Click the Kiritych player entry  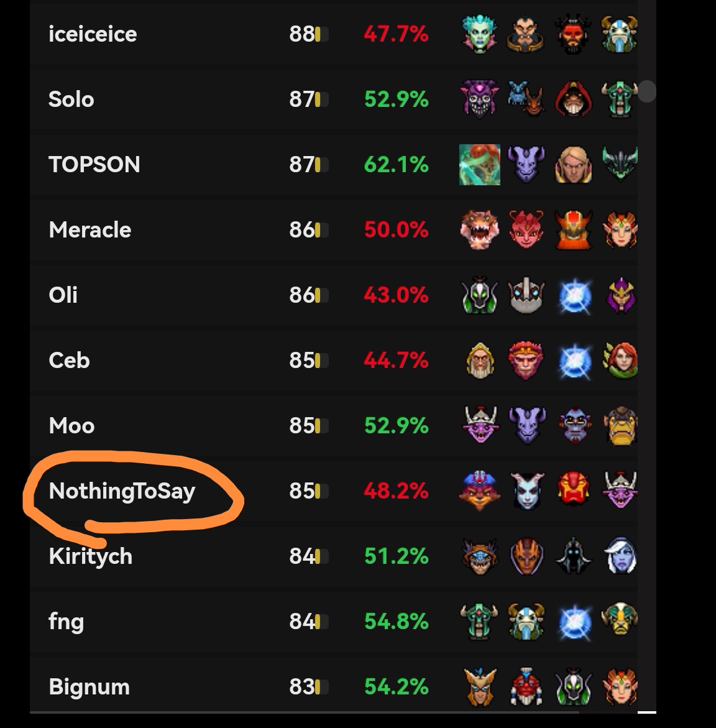tap(91, 556)
